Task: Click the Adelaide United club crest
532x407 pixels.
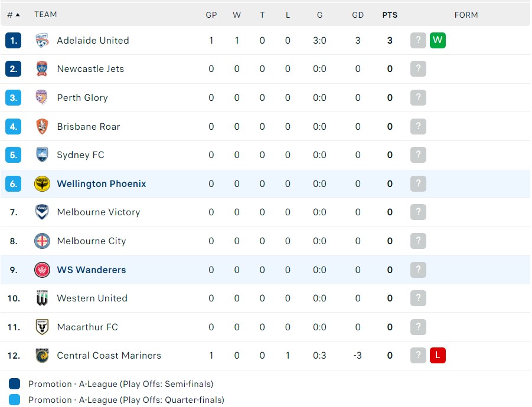Action: [x=42, y=41]
